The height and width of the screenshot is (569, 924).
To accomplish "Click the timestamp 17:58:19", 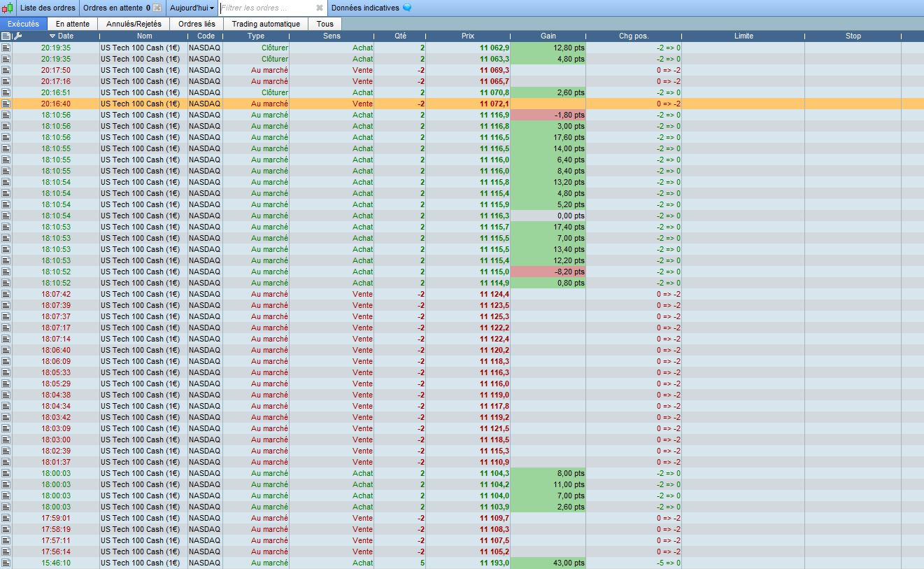I will coord(56,529).
